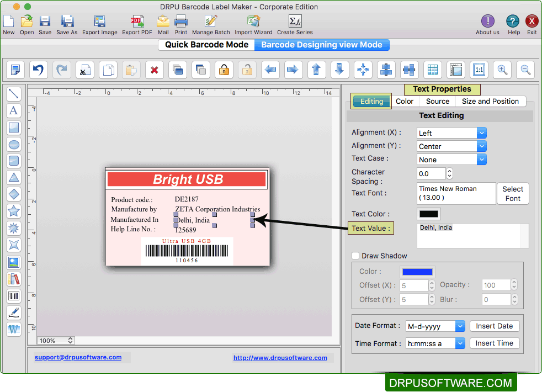
Task: Adjust Character Spacing stepper
Action: pyautogui.click(x=449, y=173)
